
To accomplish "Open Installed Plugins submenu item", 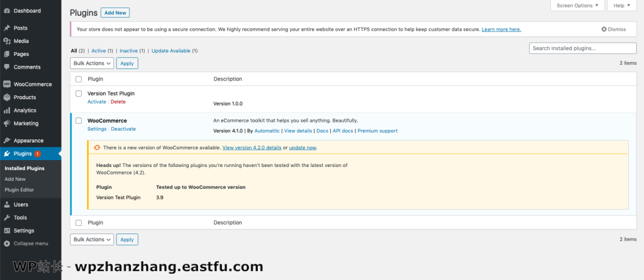I will click(25, 168).
